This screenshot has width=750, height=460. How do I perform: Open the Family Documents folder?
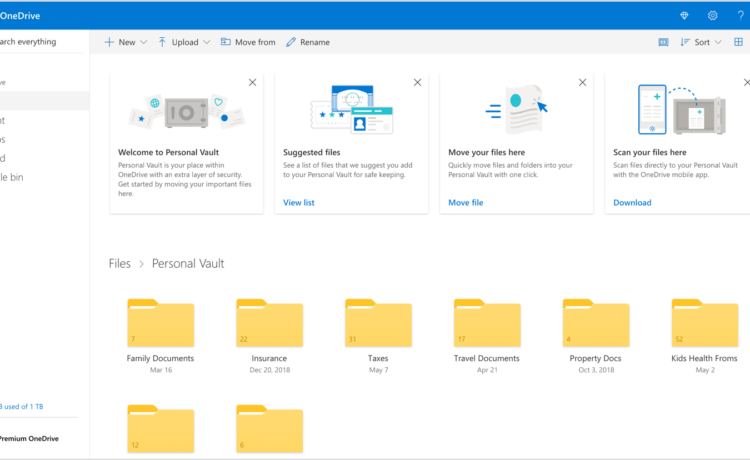pyautogui.click(x=160, y=322)
